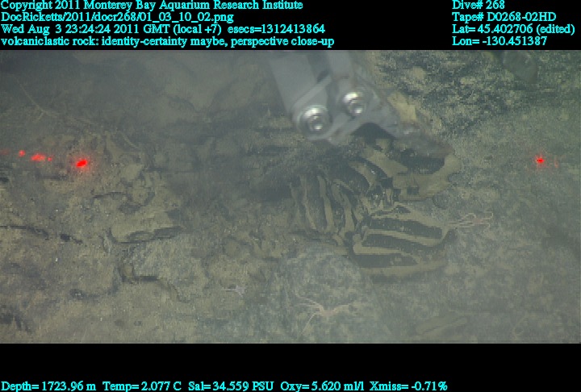Click the red laser dot on right
581x392 pixels.
539,161
